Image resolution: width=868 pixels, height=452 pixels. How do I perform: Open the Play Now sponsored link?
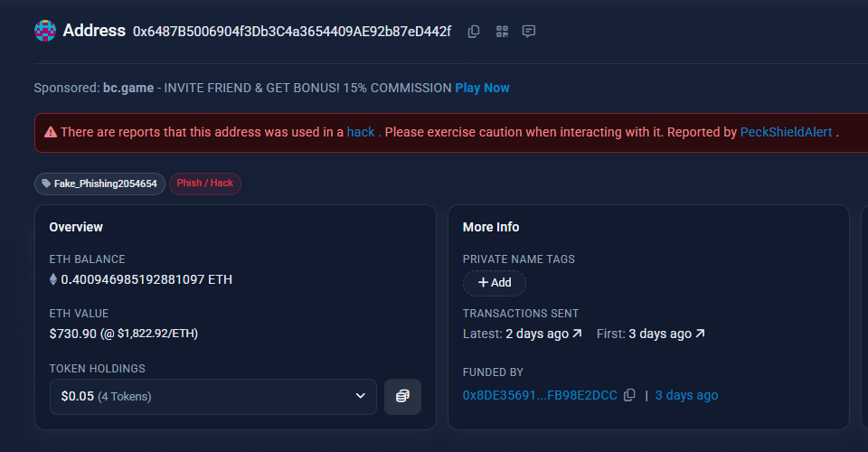point(482,88)
